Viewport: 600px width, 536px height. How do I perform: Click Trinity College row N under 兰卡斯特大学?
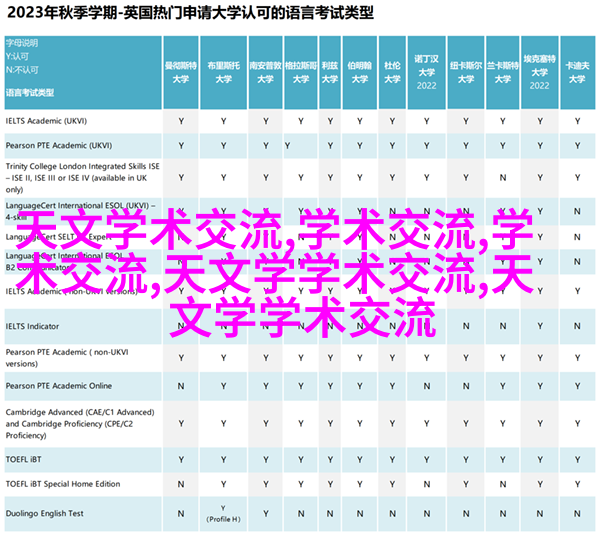503,178
